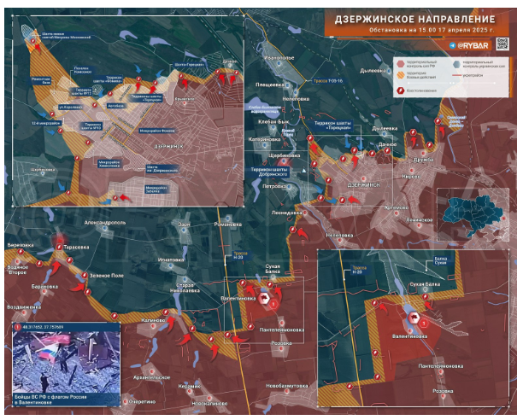Click the Катериновка town label
The image size is (523, 420).
pyautogui.click(x=264, y=139)
